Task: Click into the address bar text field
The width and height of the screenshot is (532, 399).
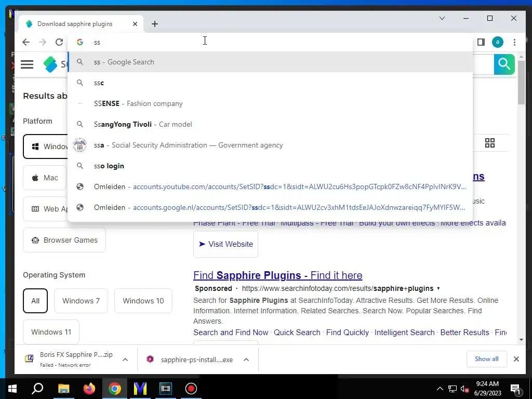Action: coord(271,42)
